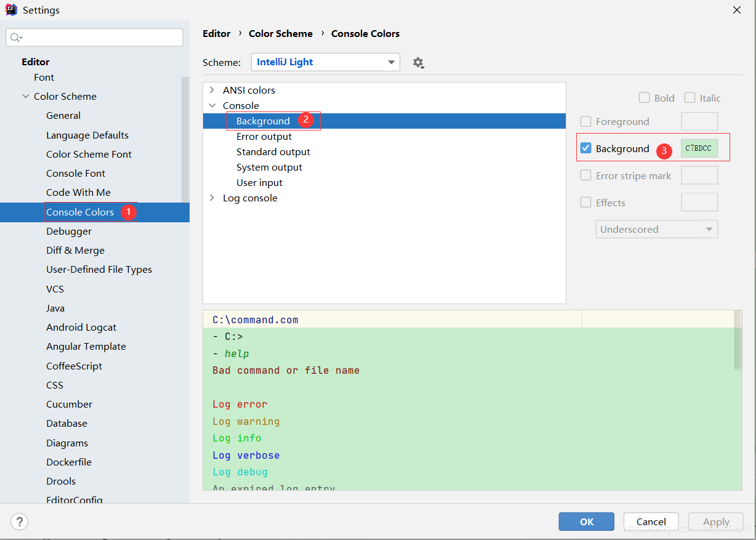Open Diagrams color settings
The image size is (756, 540).
[x=67, y=443]
